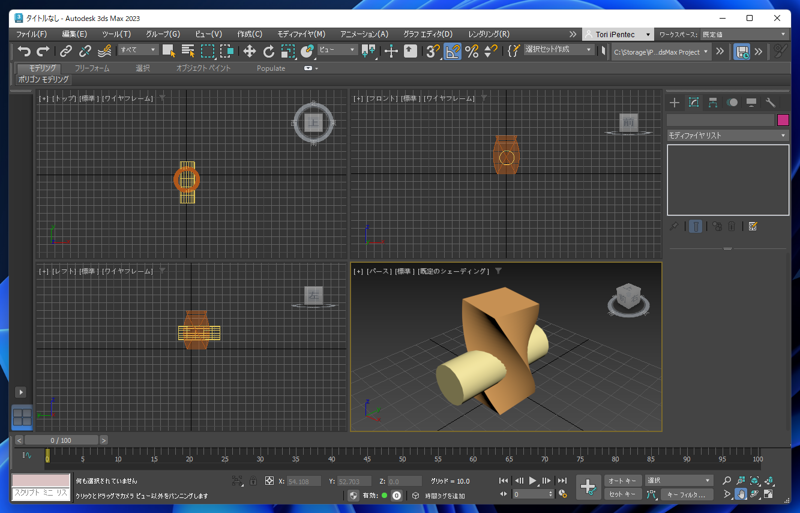Screen dimensions: 800x513
Task: Open the ワークスペース dropdown
Action: point(744,34)
